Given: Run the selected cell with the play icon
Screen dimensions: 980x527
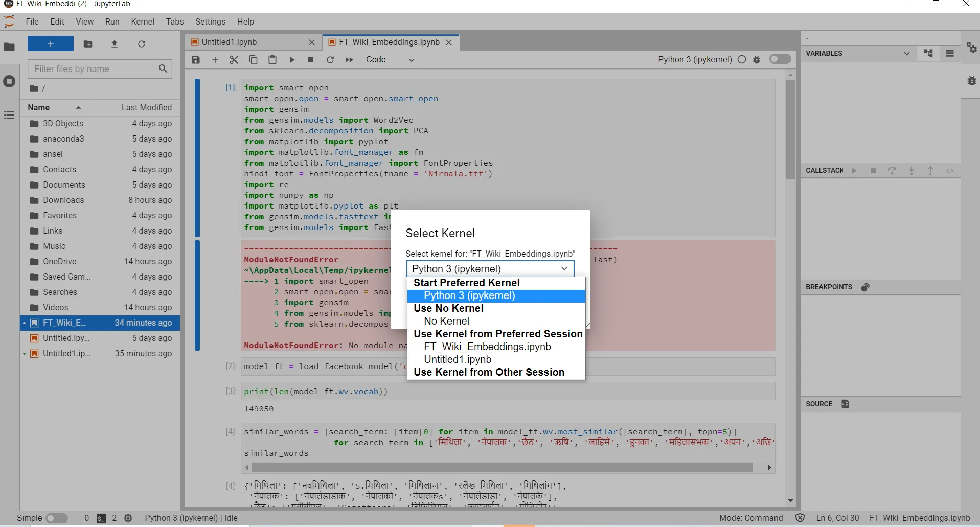Looking at the screenshot, I should (292, 60).
